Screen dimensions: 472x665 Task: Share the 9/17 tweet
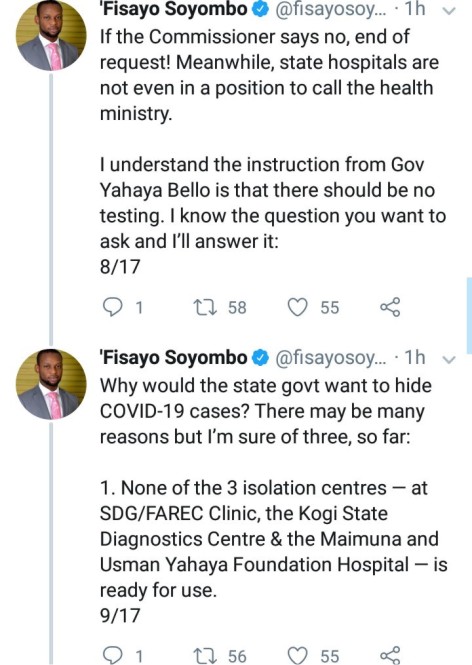click(390, 655)
